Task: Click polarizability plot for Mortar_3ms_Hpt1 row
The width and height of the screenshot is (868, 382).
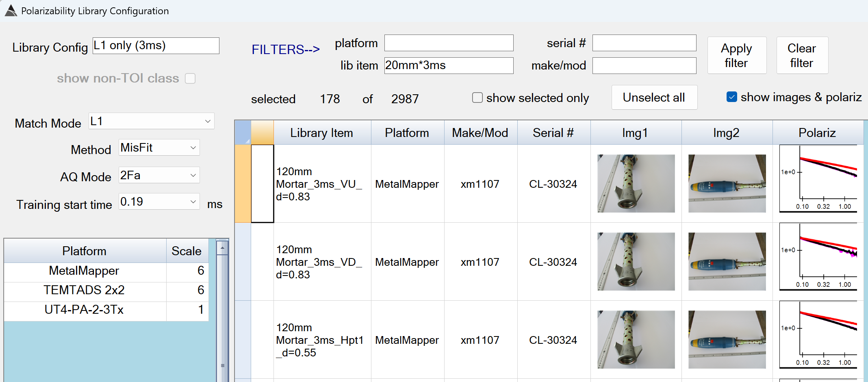Action: (x=818, y=335)
